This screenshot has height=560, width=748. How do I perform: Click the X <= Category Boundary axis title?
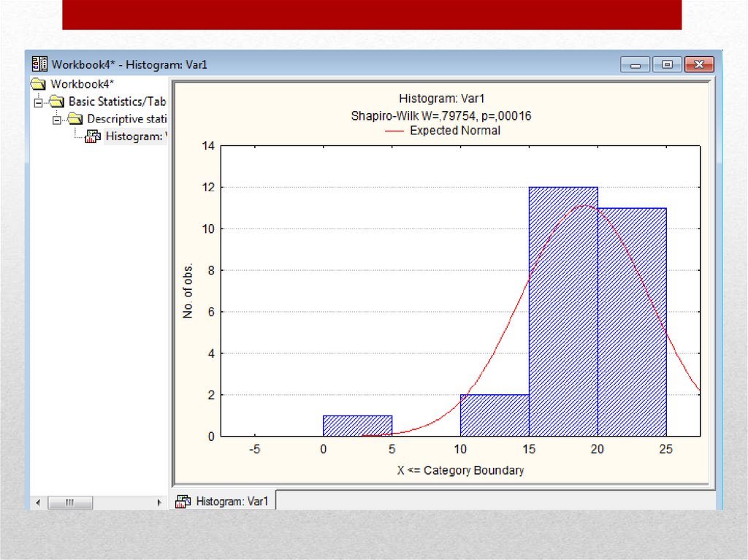(460, 470)
